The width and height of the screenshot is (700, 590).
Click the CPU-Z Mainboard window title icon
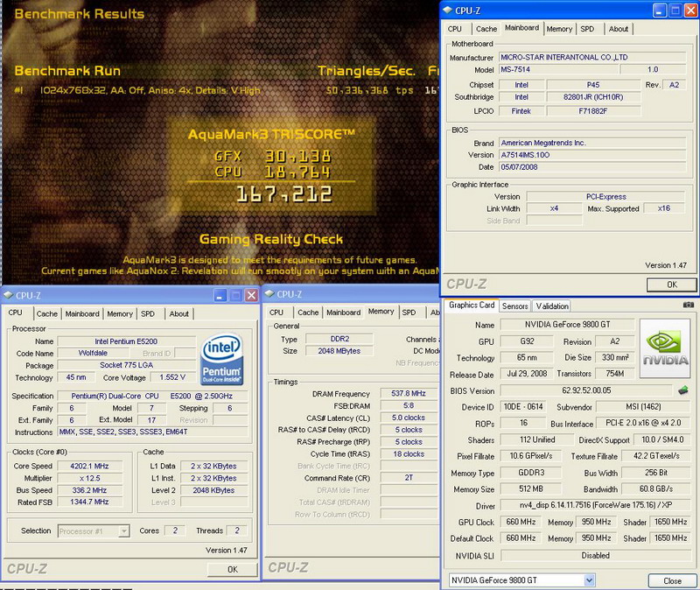[448, 11]
